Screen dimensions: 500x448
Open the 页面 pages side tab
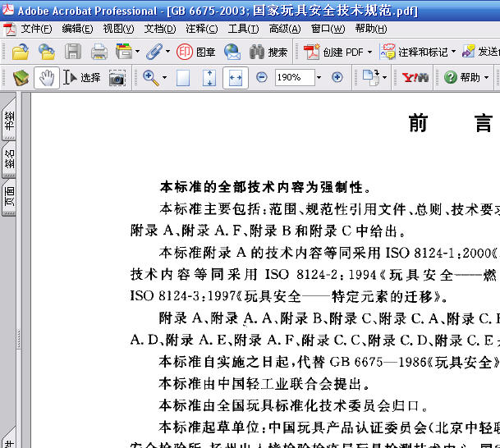point(9,196)
